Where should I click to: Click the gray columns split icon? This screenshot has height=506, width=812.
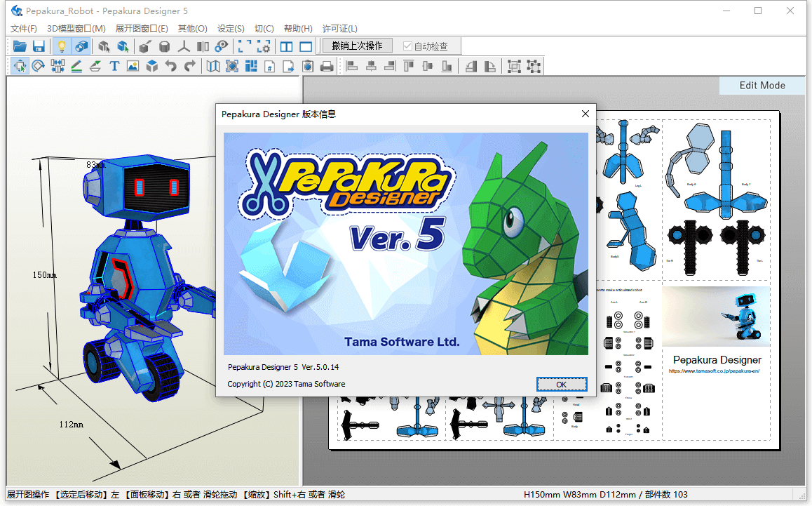203,46
